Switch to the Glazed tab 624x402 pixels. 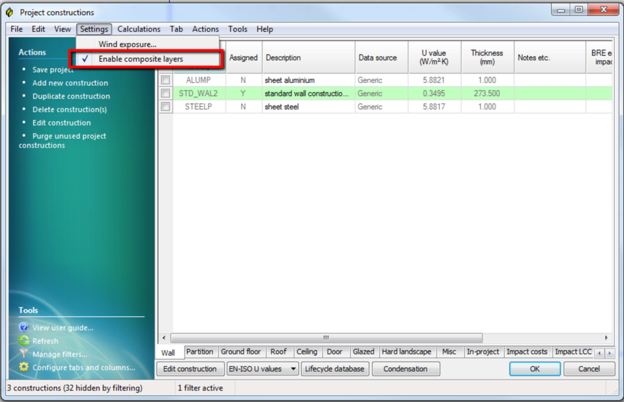point(363,352)
